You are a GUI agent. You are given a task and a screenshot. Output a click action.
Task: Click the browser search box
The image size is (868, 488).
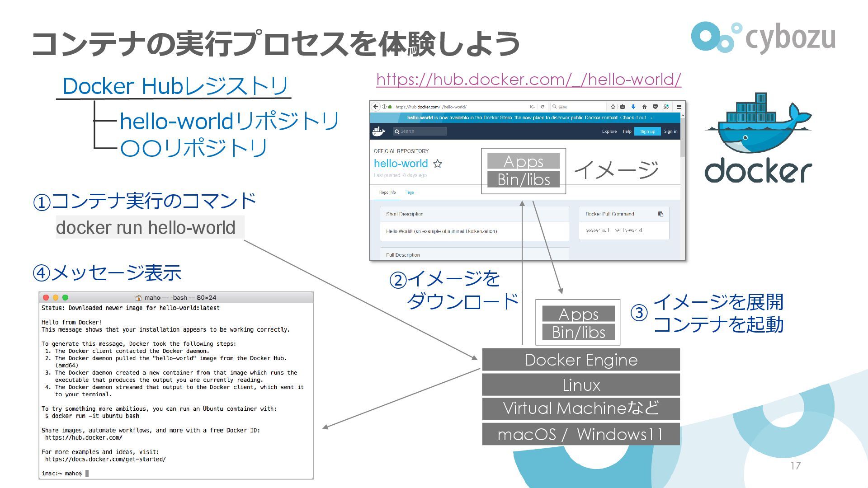coord(578,107)
